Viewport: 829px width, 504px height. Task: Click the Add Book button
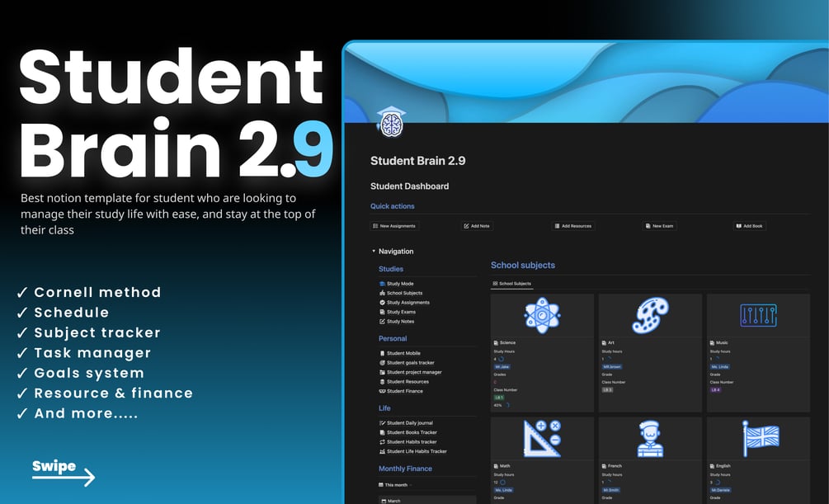(x=750, y=226)
